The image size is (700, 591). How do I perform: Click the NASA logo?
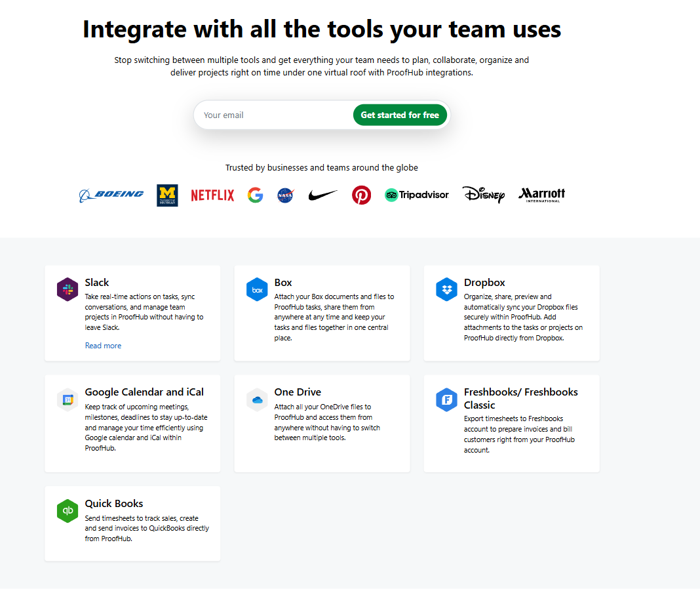click(285, 195)
